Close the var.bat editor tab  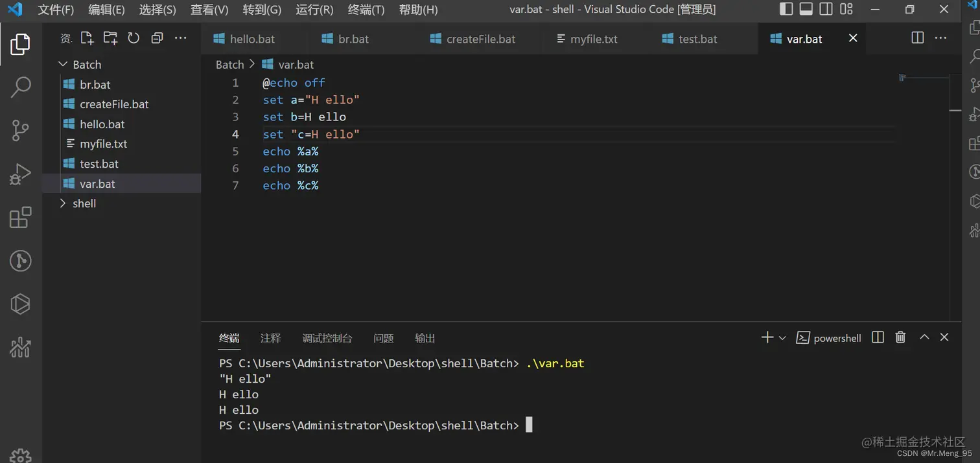click(x=853, y=38)
